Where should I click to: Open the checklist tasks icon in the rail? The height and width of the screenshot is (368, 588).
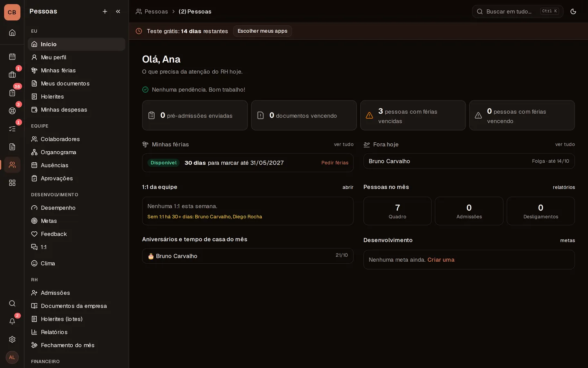coord(12,129)
